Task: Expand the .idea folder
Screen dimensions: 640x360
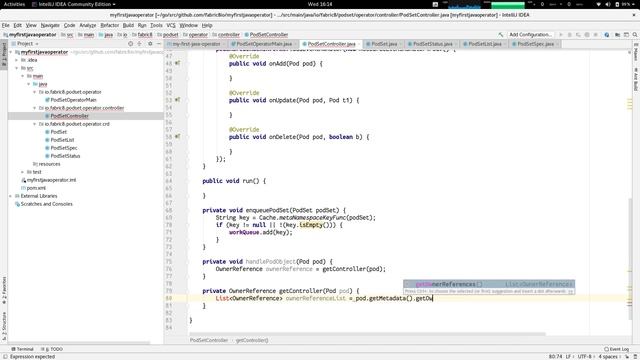Action: point(17,60)
